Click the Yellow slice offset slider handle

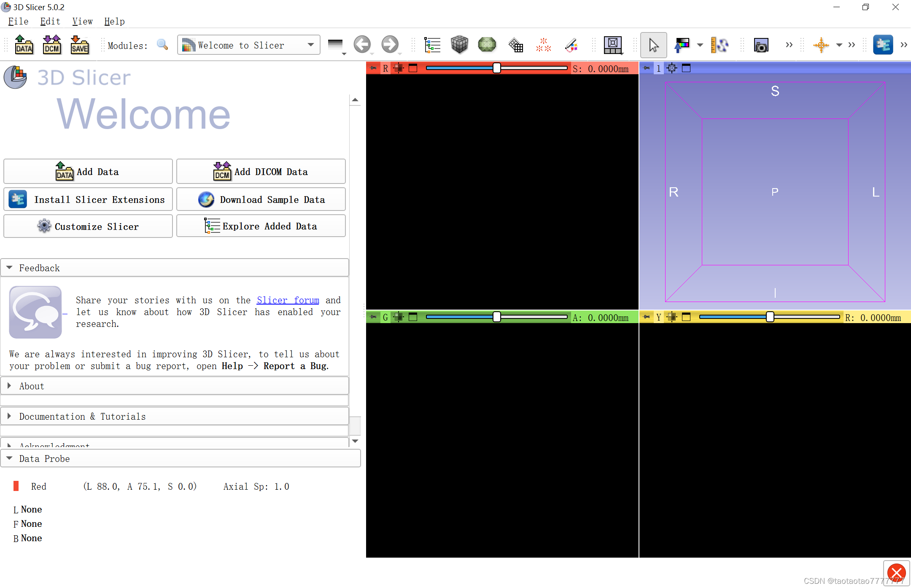tap(770, 317)
